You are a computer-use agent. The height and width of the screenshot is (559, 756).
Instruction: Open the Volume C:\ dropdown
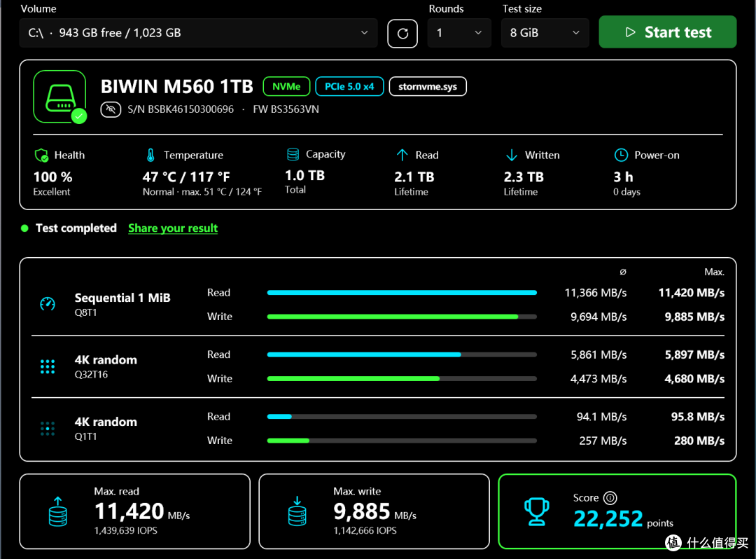(x=198, y=33)
